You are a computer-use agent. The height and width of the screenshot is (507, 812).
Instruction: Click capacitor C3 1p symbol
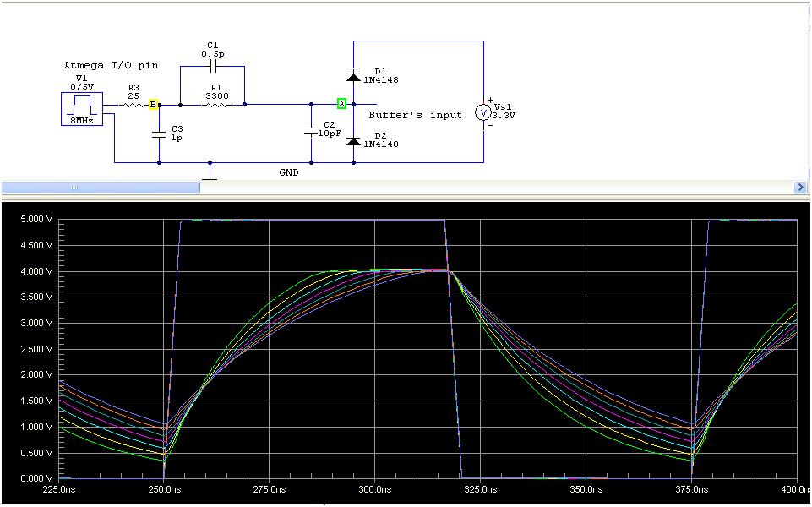click(158, 134)
